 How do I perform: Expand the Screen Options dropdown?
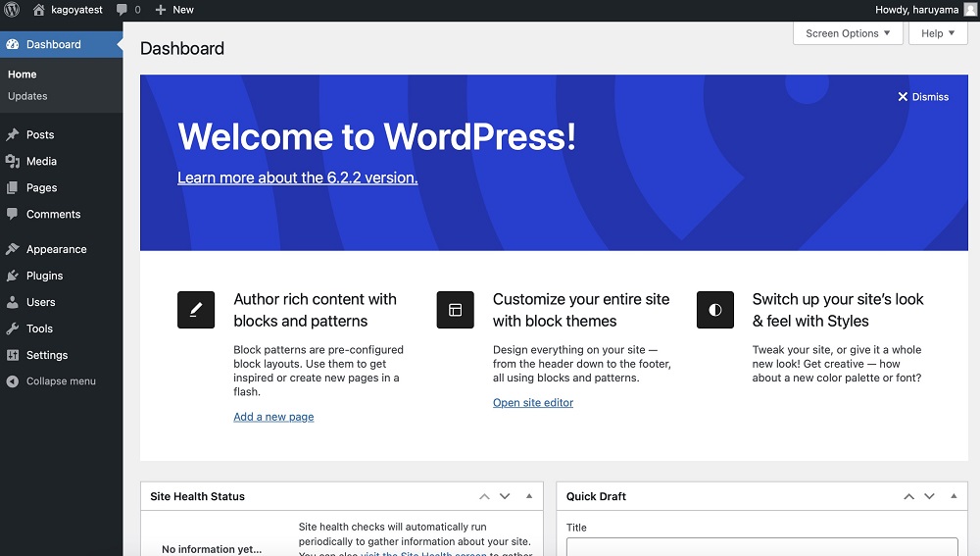point(847,33)
